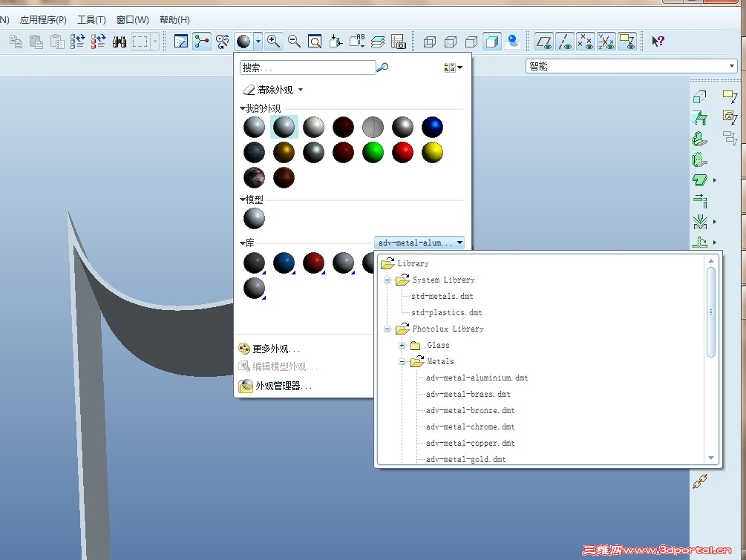Select hidden line display style
The width and height of the screenshot is (746, 560).
[x=451, y=42]
